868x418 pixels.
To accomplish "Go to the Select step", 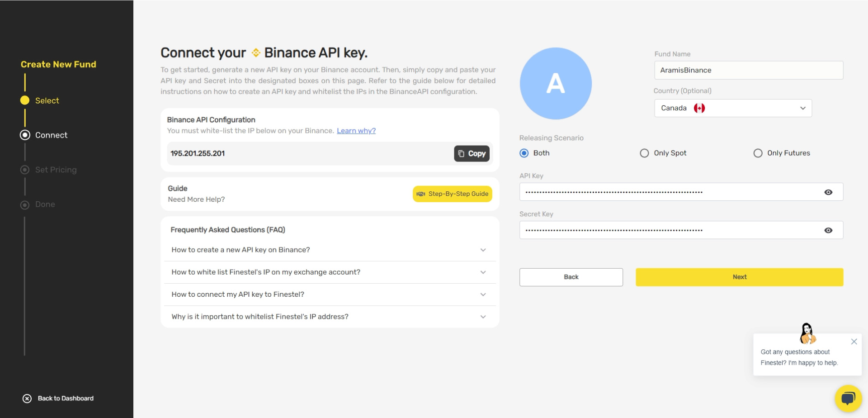I will tap(47, 100).
